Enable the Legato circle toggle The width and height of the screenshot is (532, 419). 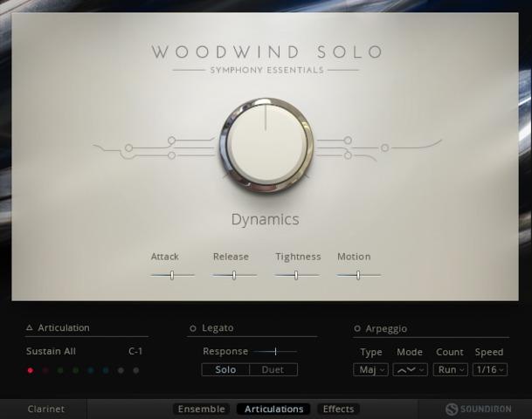(193, 328)
